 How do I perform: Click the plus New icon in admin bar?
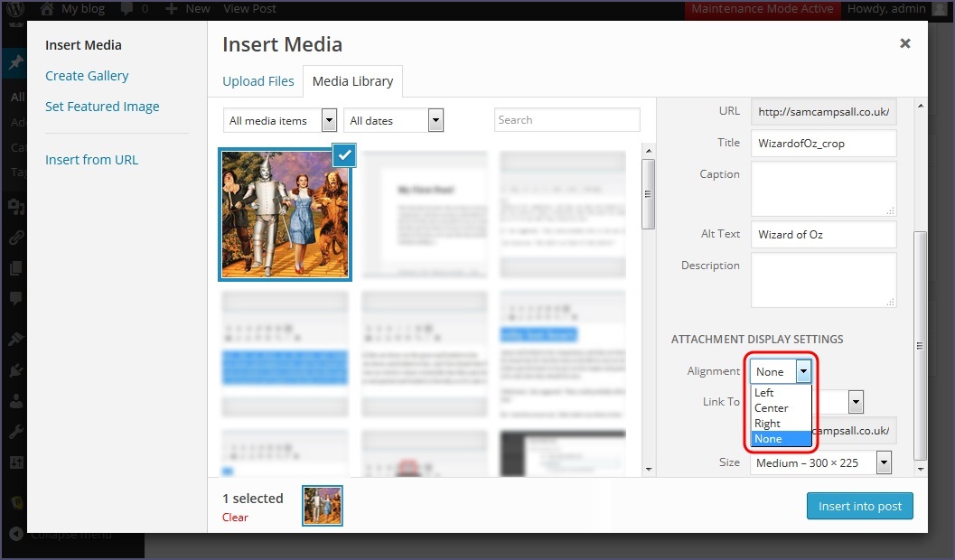coord(171,9)
